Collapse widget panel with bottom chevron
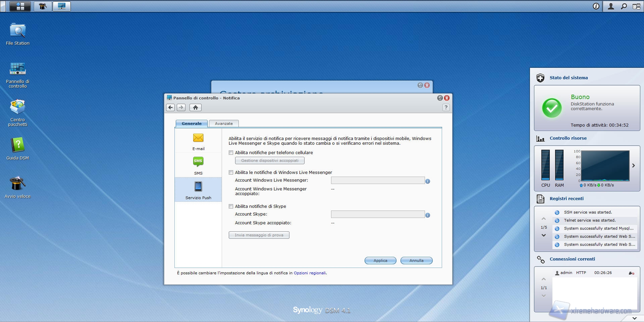This screenshot has height=322, width=644. [x=634, y=318]
